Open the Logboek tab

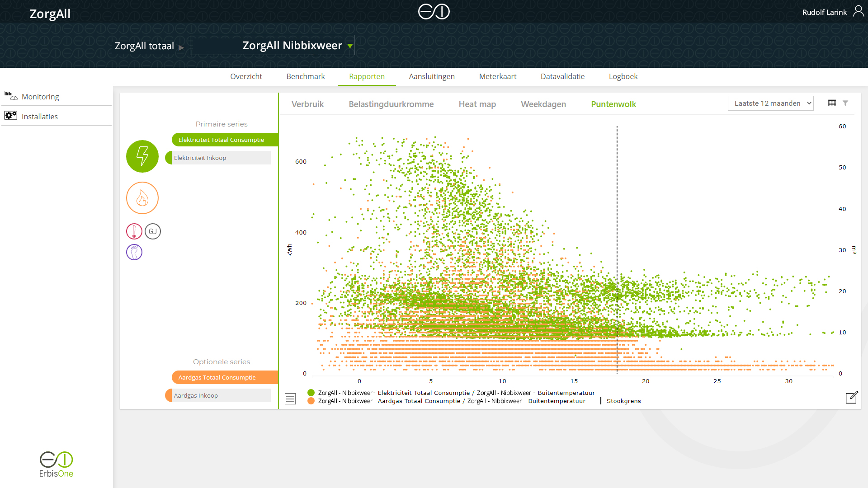pos(623,76)
